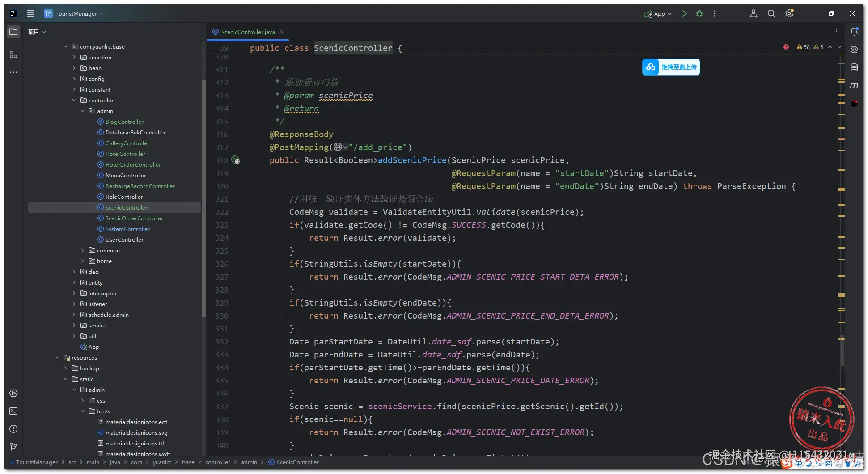
Task: Open the Structure tool window
Action: tap(13, 55)
